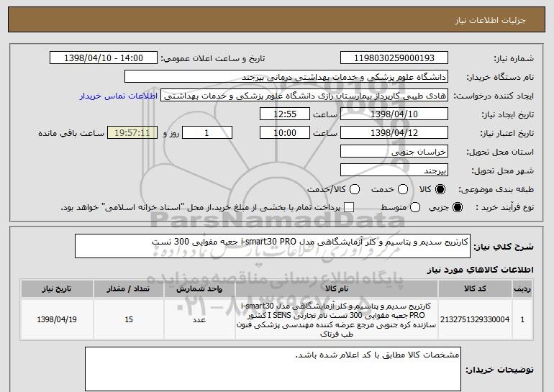The width and height of the screenshot is (554, 392).
Task: Click the validity date field 1398/04/12
Action: (394, 133)
